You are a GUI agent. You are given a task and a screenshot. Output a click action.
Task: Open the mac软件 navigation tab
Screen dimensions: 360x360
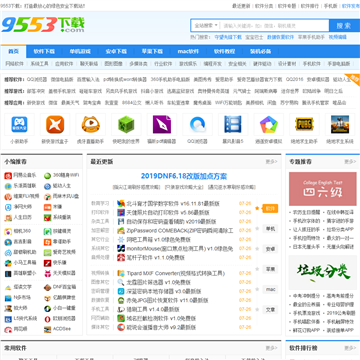[188, 51]
